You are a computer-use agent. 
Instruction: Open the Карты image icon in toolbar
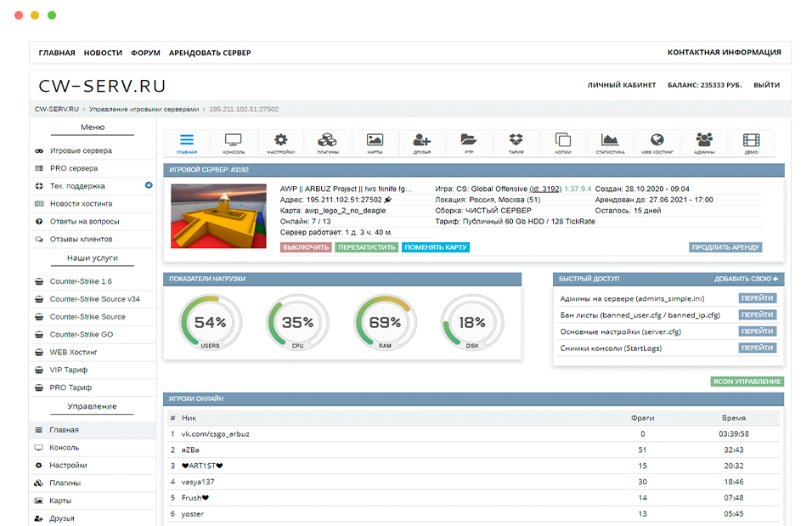pyautogui.click(x=375, y=143)
